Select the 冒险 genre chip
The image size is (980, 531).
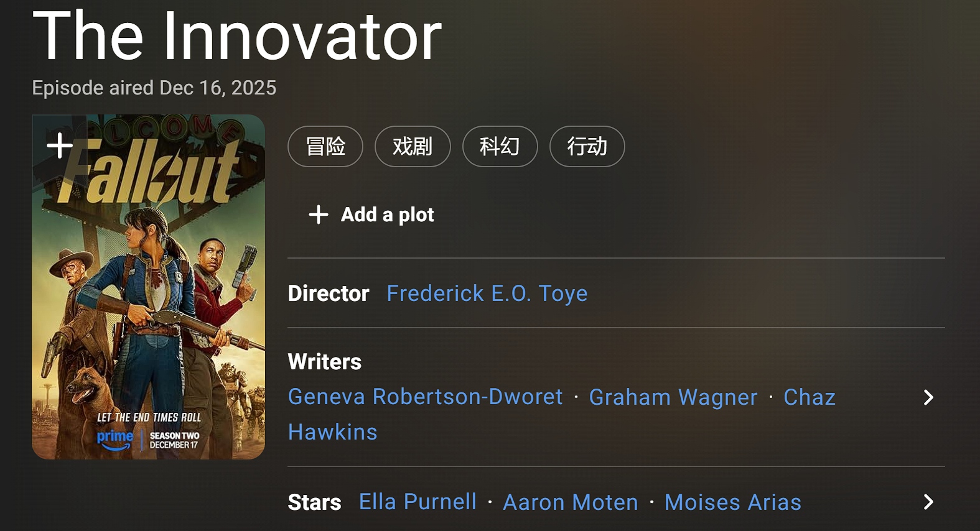coord(325,147)
